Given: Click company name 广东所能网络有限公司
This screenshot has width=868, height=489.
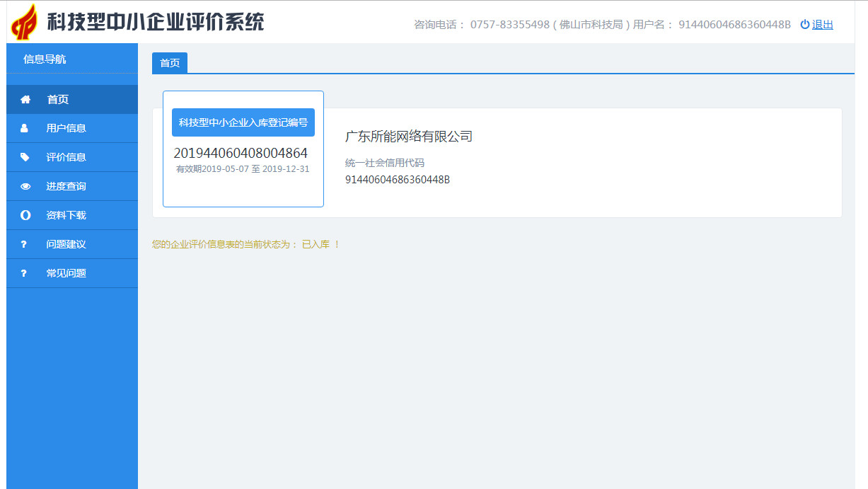Looking at the screenshot, I should click(409, 137).
